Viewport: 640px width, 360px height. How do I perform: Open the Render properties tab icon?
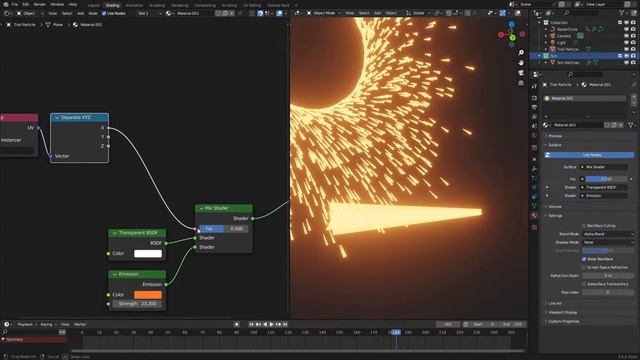534,98
